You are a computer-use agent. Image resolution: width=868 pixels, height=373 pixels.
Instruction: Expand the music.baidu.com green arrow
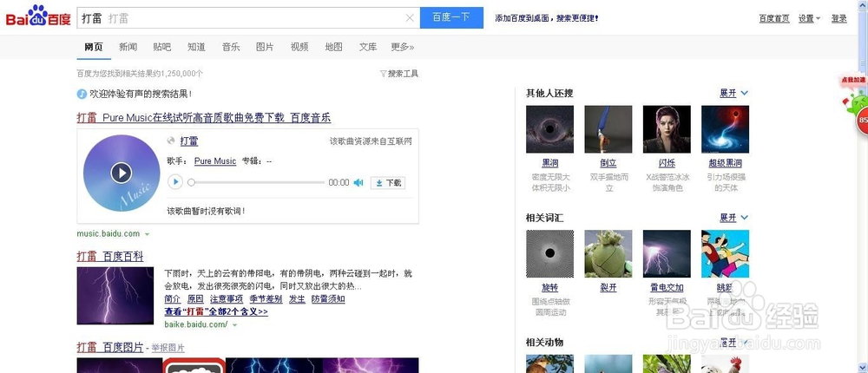pyautogui.click(x=147, y=234)
